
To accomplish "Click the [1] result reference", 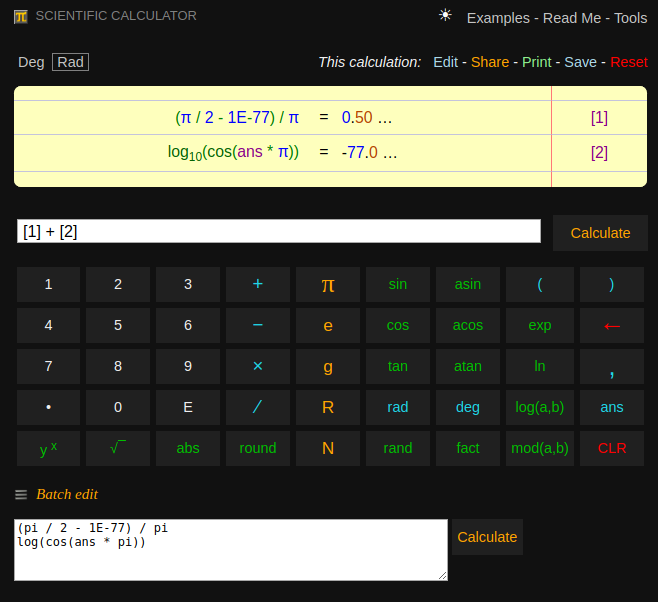I will (599, 117).
